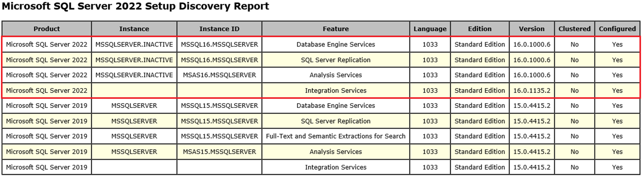Click MSSQLSERVER.INACTIVE in 2022 Database Engine Services row

pos(134,44)
